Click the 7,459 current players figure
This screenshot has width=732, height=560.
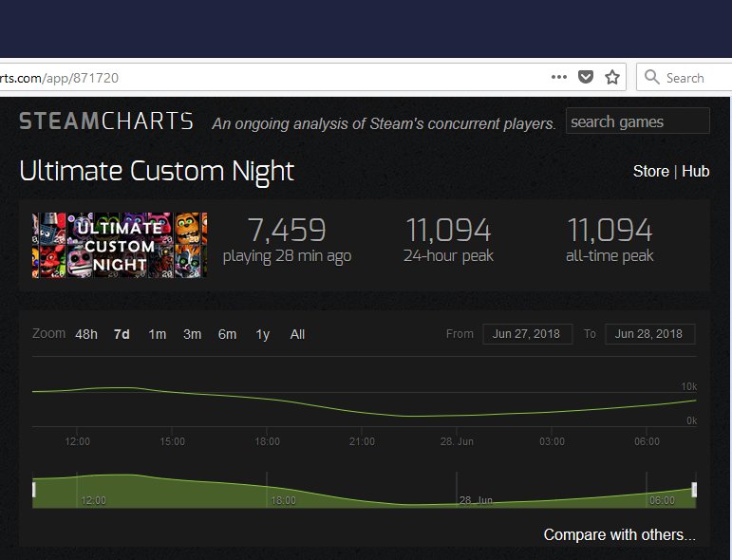pos(287,230)
